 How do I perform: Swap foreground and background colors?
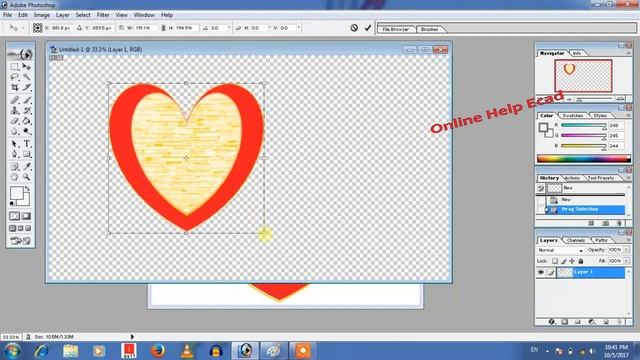tap(27, 189)
